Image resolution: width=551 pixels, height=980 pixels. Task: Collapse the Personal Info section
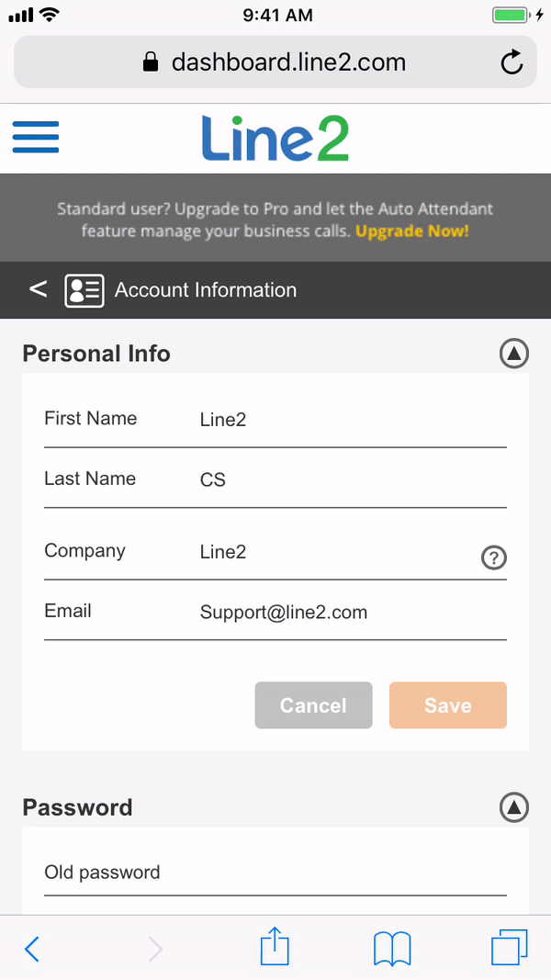click(514, 354)
